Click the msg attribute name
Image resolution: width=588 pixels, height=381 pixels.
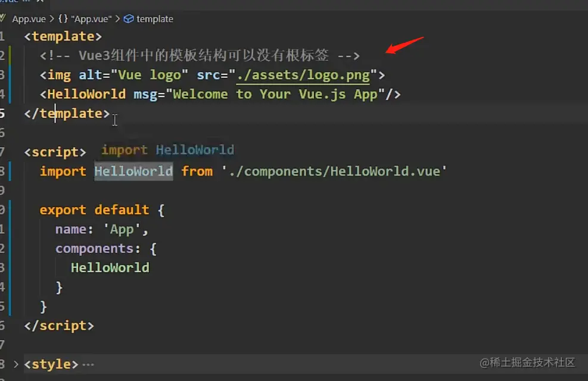click(x=145, y=95)
